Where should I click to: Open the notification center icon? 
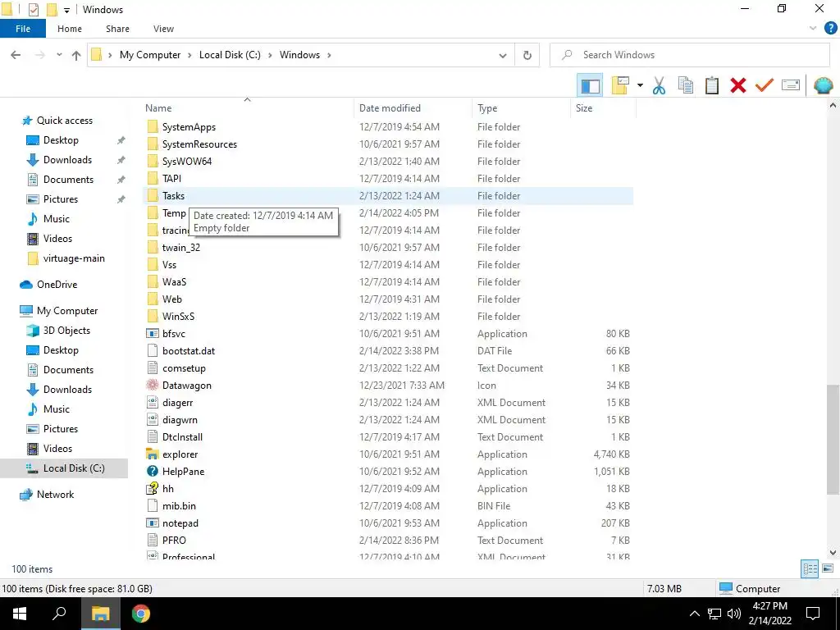pyautogui.click(x=813, y=614)
